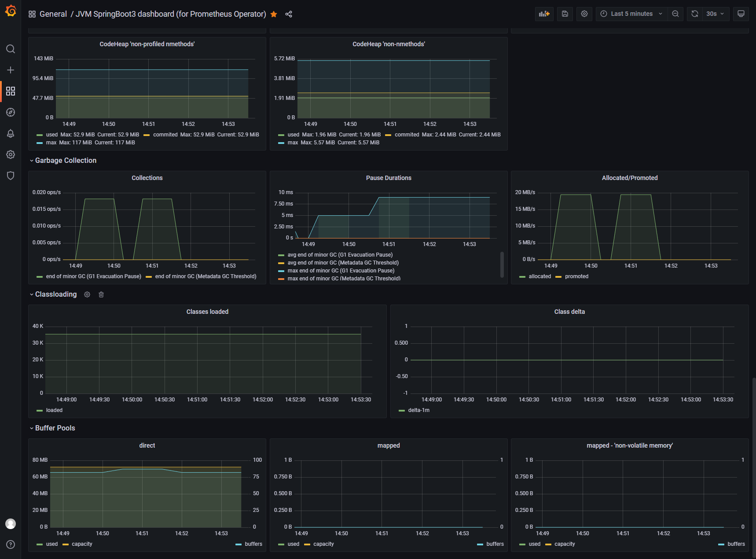Image resolution: width=756 pixels, height=559 pixels.
Task: Open the 30s refresh interval dropdown
Action: (715, 14)
